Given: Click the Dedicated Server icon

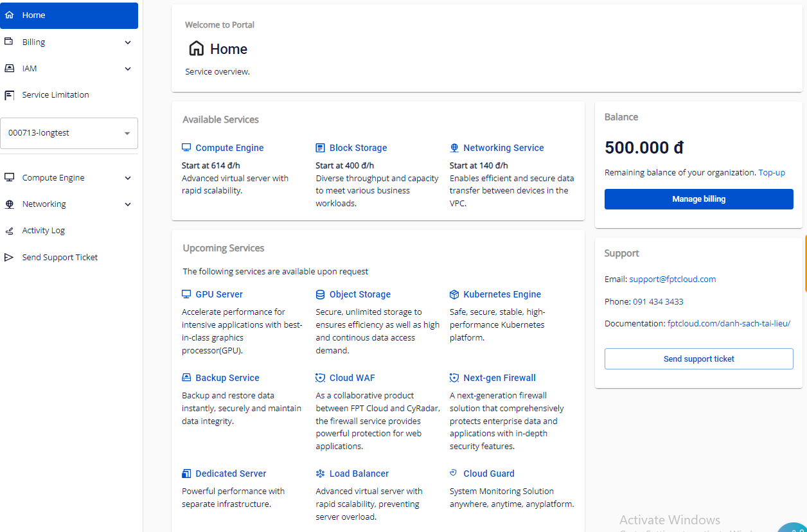Looking at the screenshot, I should pyautogui.click(x=186, y=474).
